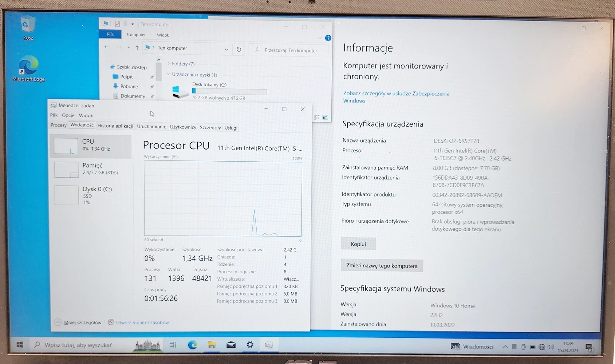Click the Explorer help question mark icon

click(328, 38)
